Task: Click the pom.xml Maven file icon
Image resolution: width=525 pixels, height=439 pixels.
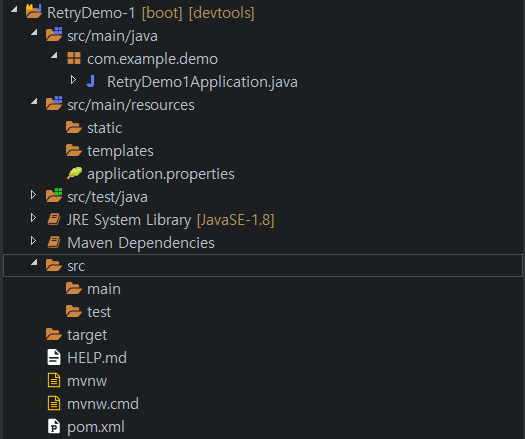Action: point(54,426)
